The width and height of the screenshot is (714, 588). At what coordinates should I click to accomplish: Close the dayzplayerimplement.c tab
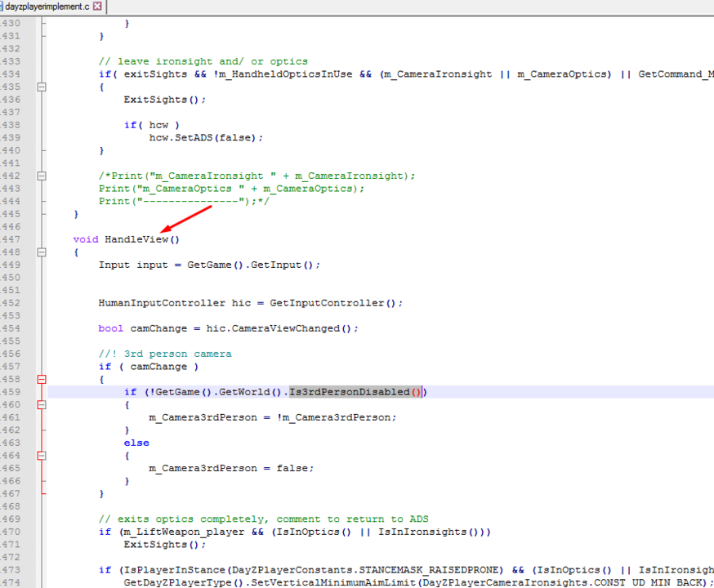pyautogui.click(x=97, y=7)
